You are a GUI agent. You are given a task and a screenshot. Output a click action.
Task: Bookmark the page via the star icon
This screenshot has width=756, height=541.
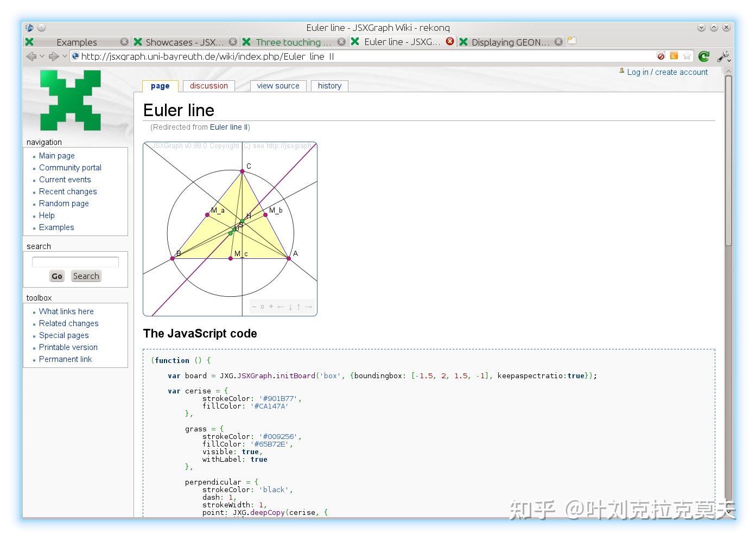(x=687, y=56)
